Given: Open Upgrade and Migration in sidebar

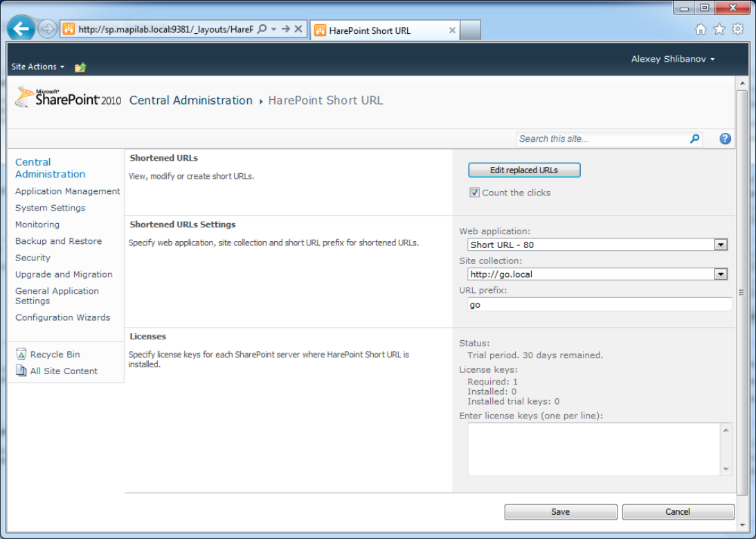Looking at the screenshot, I should coord(64,274).
